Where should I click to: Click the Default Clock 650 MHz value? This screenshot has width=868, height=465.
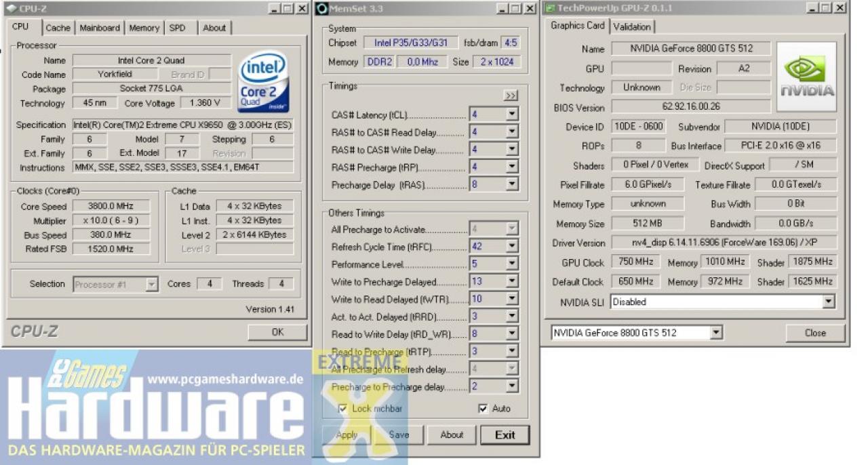[636, 281]
